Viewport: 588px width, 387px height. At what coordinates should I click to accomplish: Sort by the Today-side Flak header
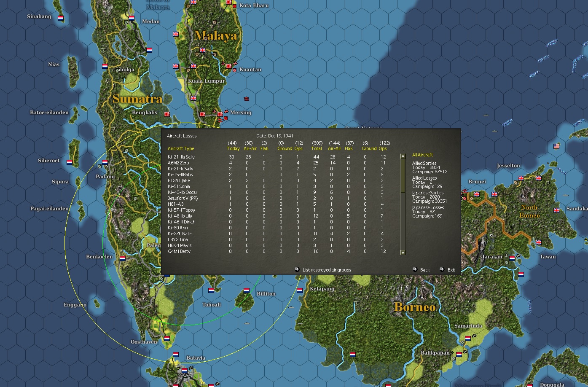[x=264, y=148]
